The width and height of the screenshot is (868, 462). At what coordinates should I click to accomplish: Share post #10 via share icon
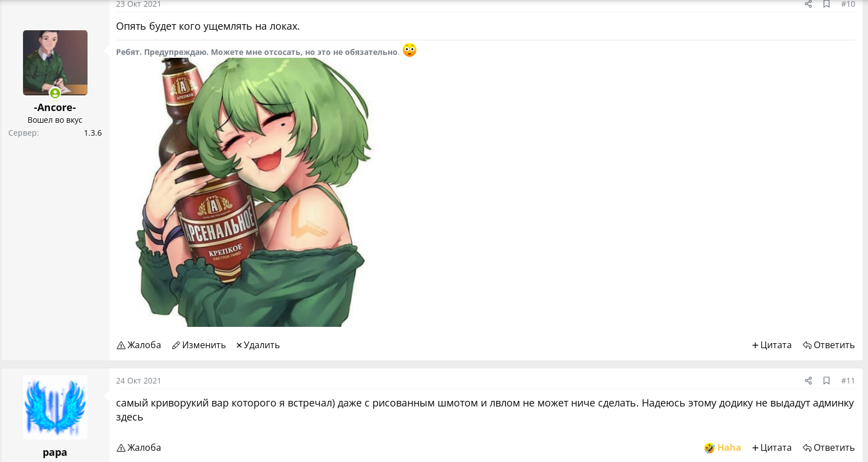pos(808,4)
